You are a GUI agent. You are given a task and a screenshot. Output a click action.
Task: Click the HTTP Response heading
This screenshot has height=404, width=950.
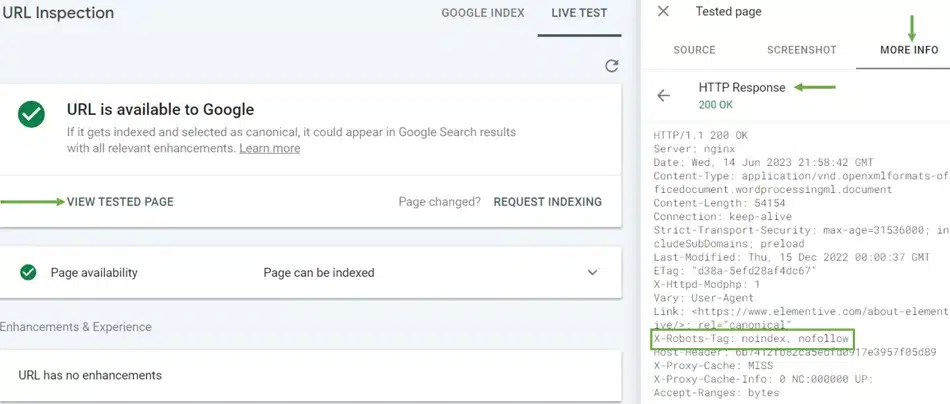point(742,87)
